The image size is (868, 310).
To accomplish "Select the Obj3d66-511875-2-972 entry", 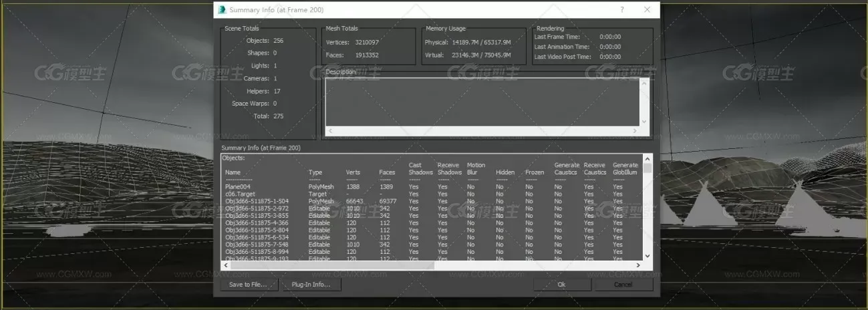I will 257,208.
